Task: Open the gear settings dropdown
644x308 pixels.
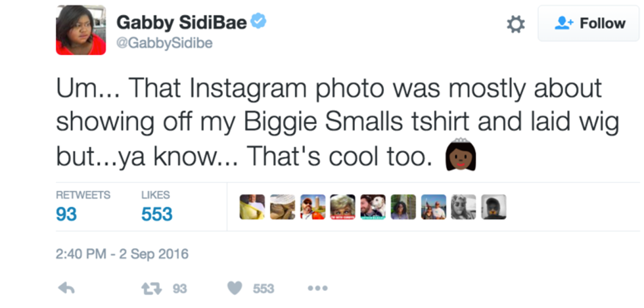Action: (x=516, y=25)
